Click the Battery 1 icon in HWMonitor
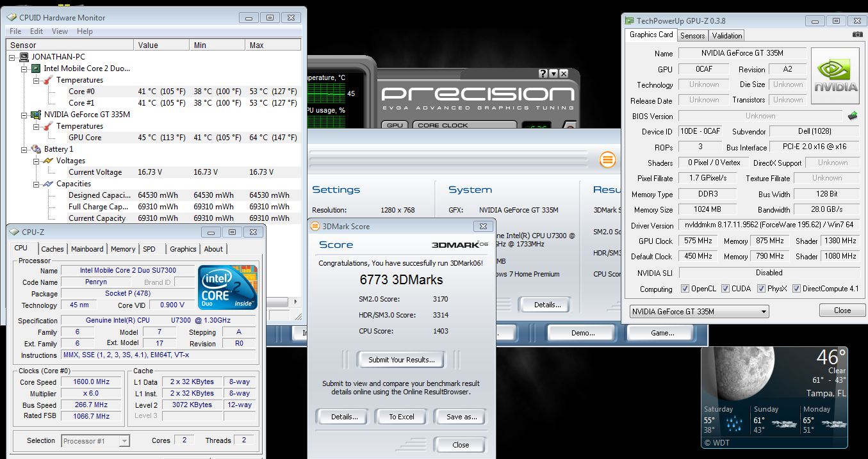 [x=36, y=149]
